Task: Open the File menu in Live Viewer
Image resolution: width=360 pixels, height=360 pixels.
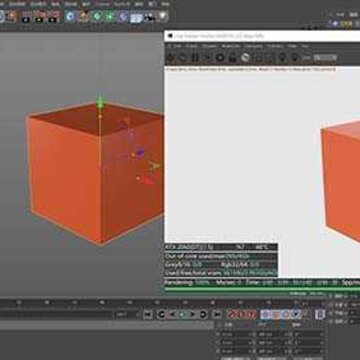Action: point(178,46)
